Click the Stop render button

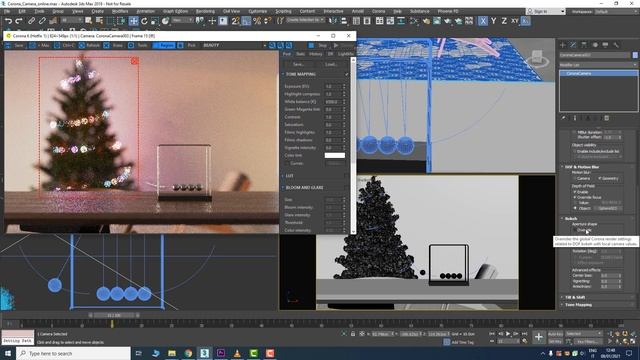click(x=318, y=45)
